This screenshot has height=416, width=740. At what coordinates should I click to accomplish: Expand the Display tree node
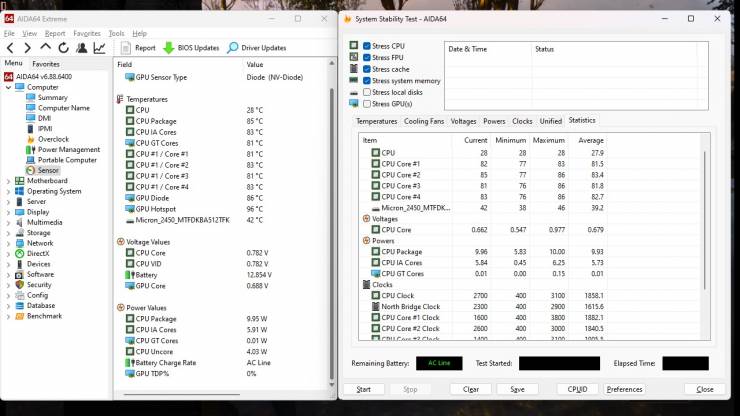tap(8, 212)
